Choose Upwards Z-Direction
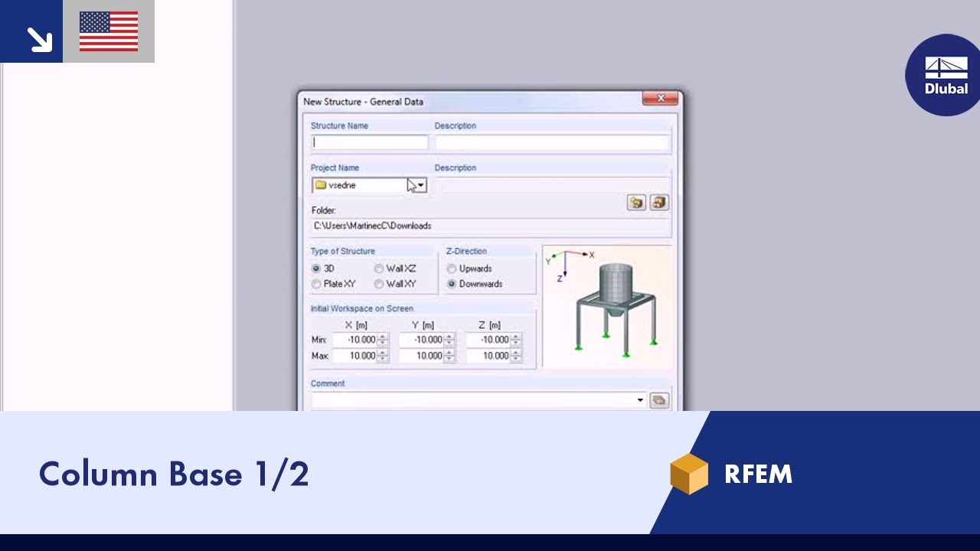Image resolution: width=980 pixels, height=551 pixels. tap(452, 269)
